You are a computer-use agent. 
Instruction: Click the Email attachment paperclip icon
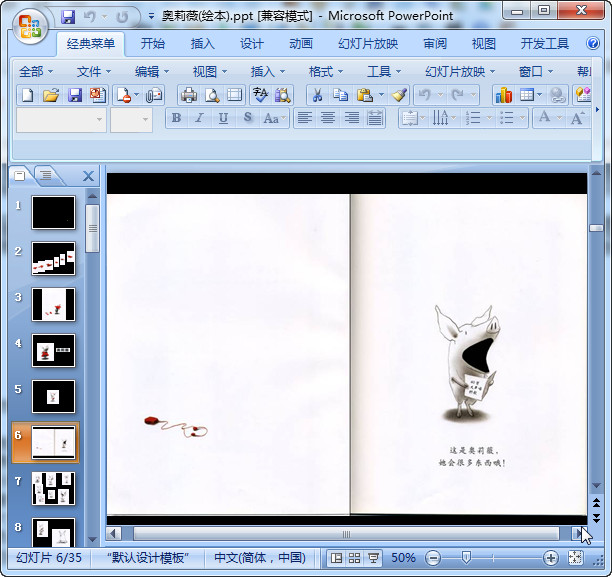154,95
